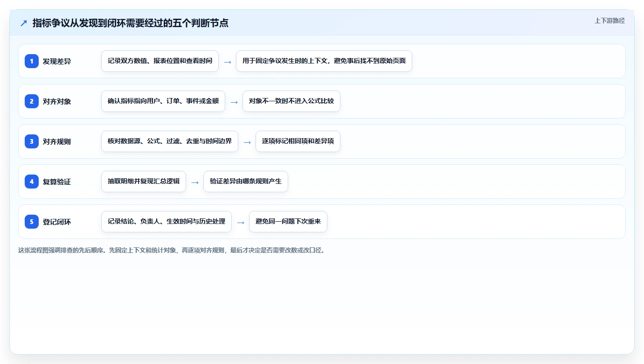
Task: Click the box 验证差异由哪条规则产生
Action: coord(246,182)
